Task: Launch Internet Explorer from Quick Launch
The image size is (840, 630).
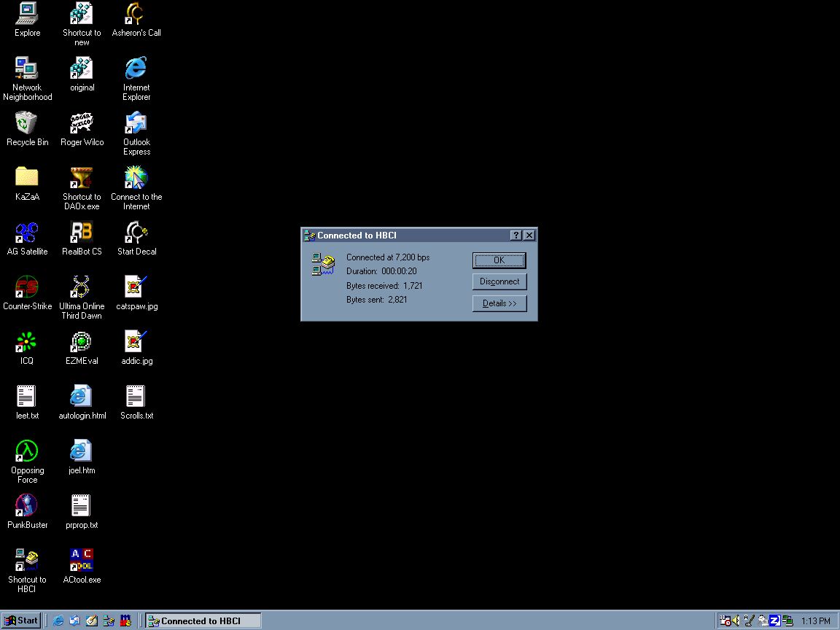Action: tap(58, 621)
